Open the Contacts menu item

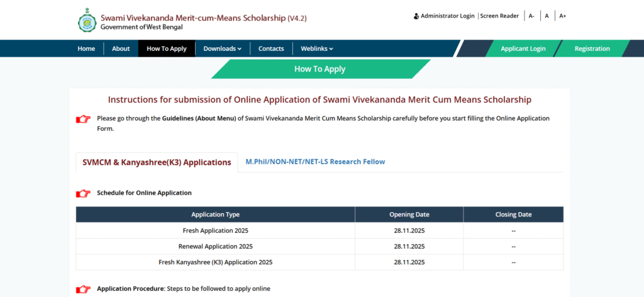point(271,48)
